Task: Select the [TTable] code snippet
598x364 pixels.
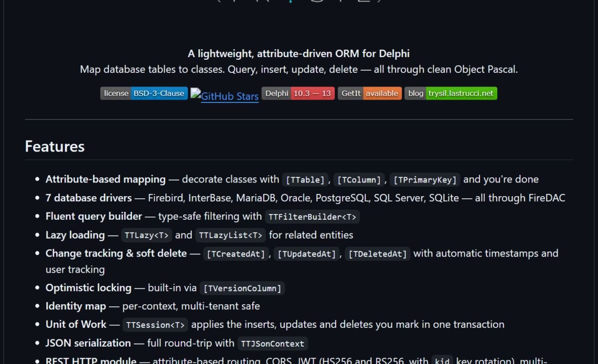Action: coord(305,179)
